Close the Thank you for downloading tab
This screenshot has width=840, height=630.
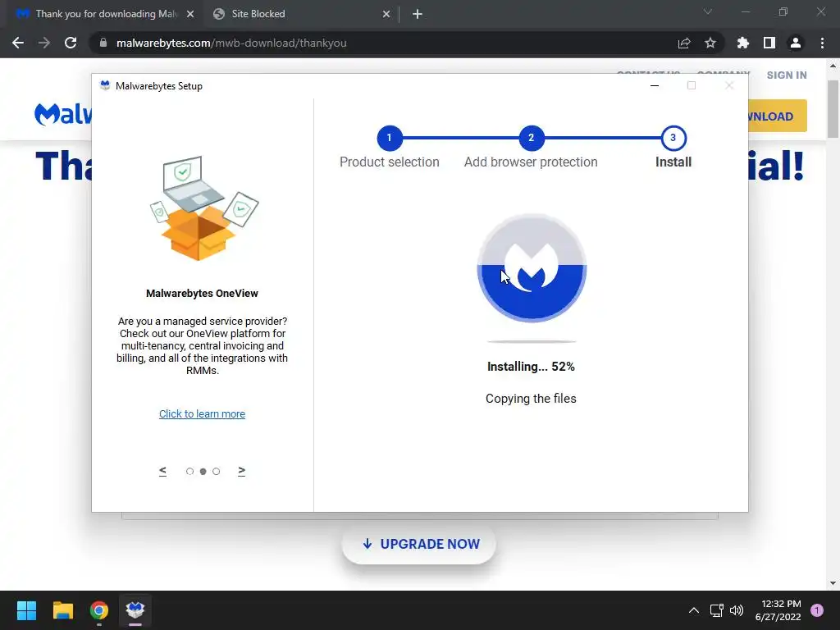coord(190,14)
